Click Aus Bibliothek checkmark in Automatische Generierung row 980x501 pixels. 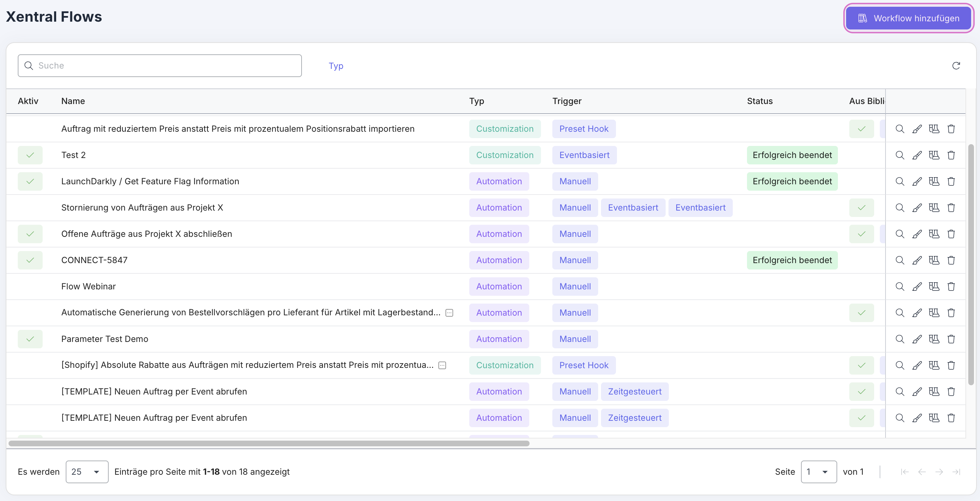861,313
